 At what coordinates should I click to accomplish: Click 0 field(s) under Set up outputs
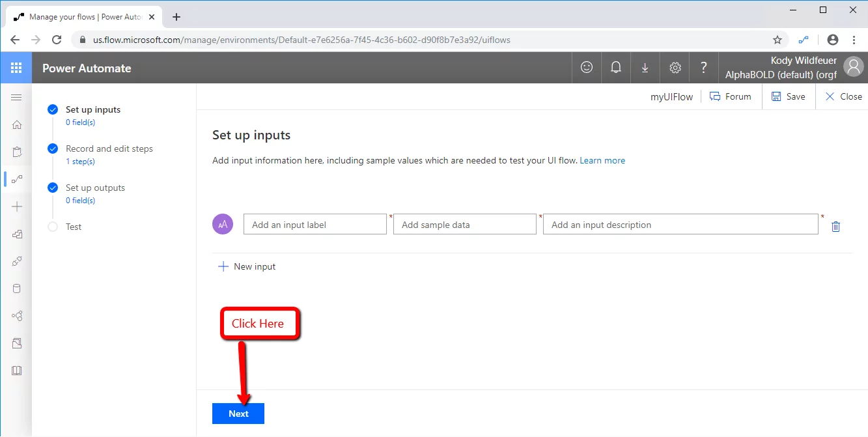pos(80,201)
